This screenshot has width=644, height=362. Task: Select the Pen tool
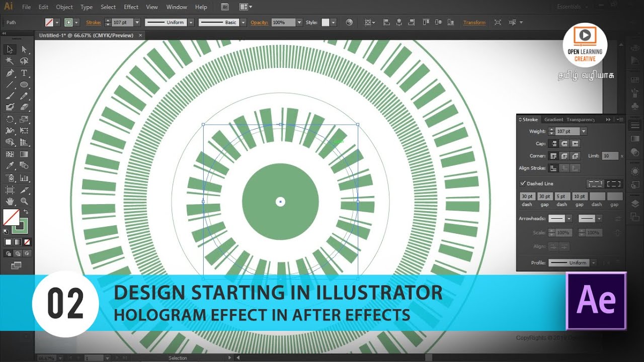coord(10,73)
